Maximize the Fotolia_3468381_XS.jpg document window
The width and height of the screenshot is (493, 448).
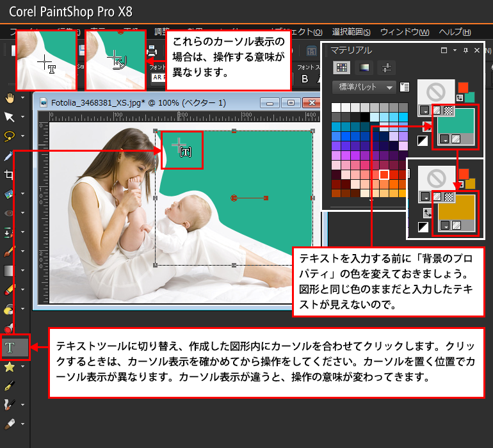(x=291, y=103)
